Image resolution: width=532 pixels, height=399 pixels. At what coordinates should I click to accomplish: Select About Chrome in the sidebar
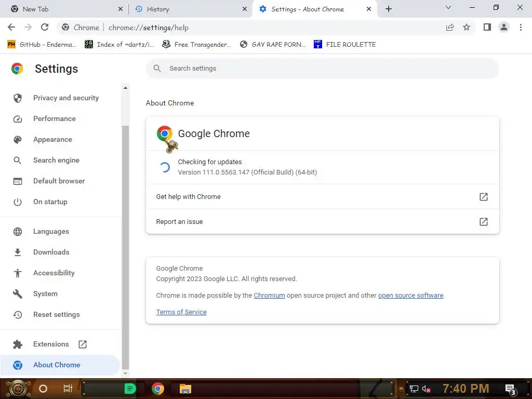[x=60, y=365]
